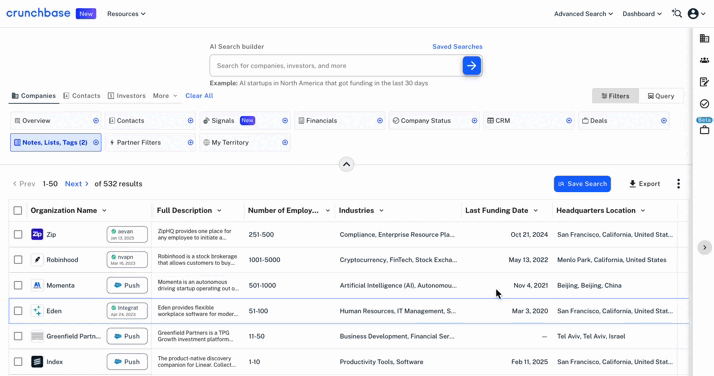Check the Greenfield Partners row checkbox
The width and height of the screenshot is (714, 376).
point(18,336)
